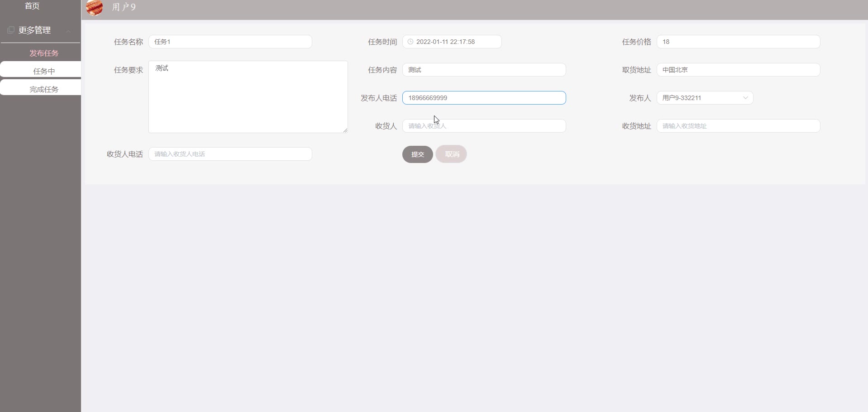Submit the form with 提交 button
The width and height of the screenshot is (868, 412).
coord(417,154)
